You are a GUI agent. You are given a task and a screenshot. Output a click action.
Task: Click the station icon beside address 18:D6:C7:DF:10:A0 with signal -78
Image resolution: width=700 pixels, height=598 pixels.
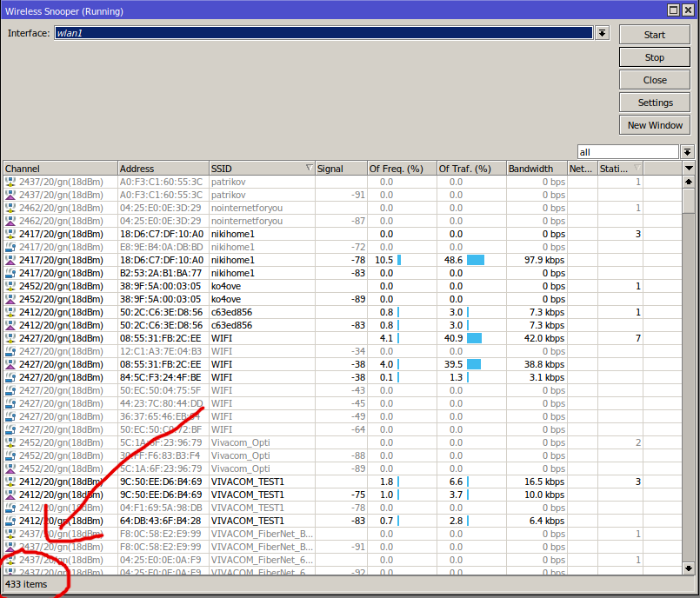coord(10,260)
